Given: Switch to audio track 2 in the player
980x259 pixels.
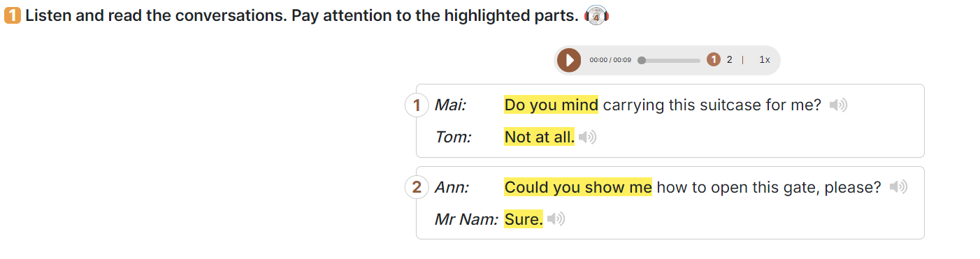Looking at the screenshot, I should pos(729,60).
